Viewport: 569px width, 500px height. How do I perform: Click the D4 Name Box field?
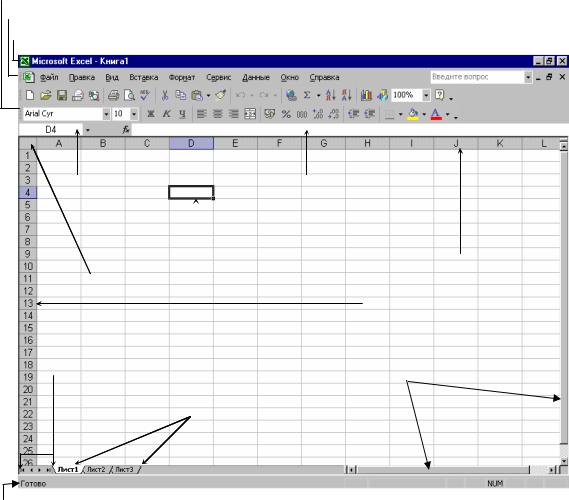click(x=51, y=130)
